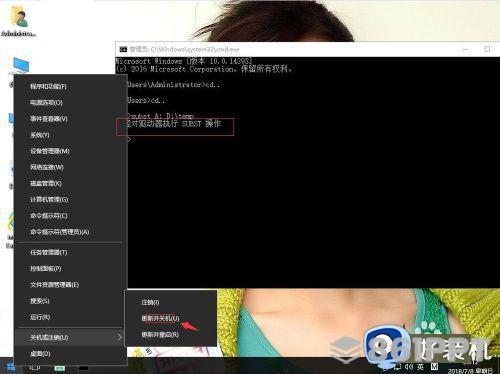Click the volume speaker tray icon
Image resolution: width=500 pixels, height=374 pixels.
pyautogui.click(x=409, y=367)
